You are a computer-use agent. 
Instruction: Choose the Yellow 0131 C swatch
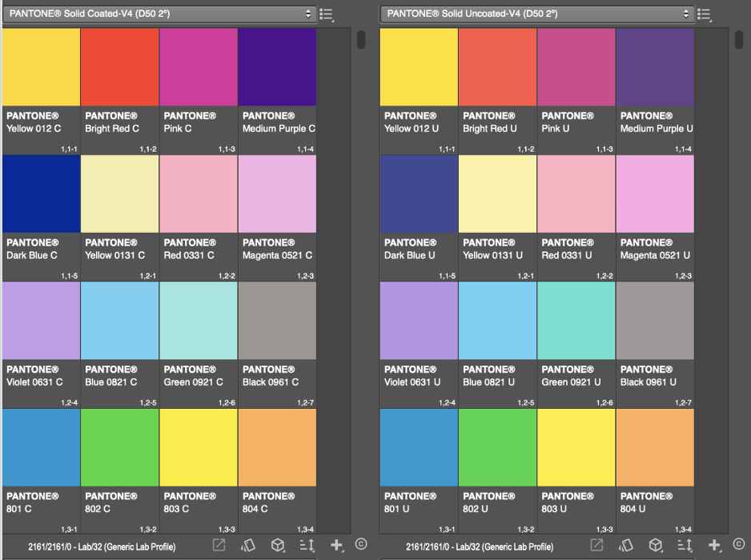(x=120, y=194)
